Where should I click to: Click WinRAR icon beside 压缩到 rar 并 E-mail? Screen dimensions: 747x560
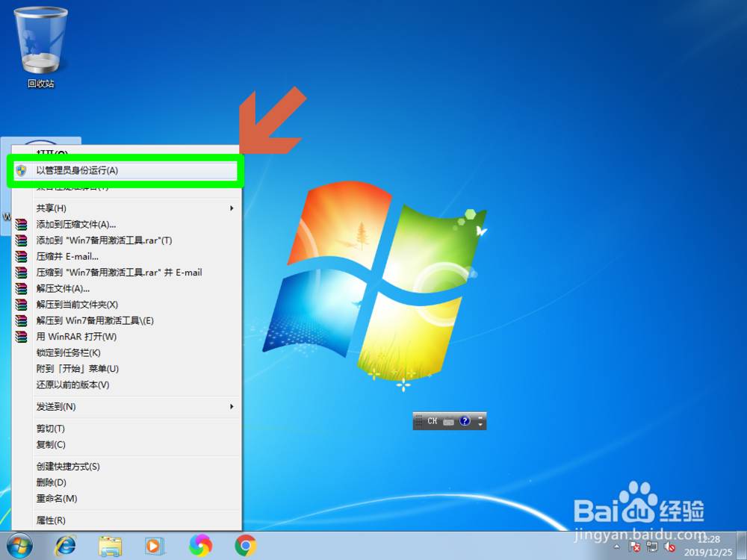[21, 273]
